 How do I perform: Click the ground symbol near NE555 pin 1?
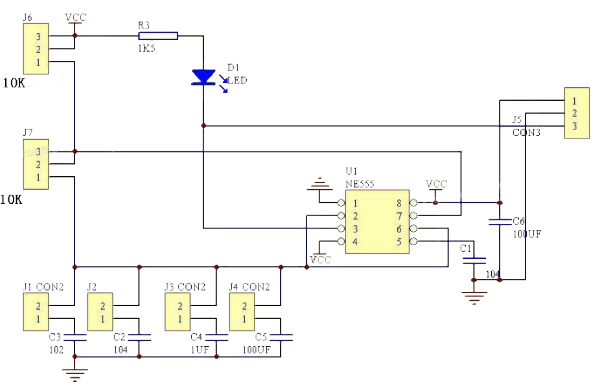tap(320, 184)
